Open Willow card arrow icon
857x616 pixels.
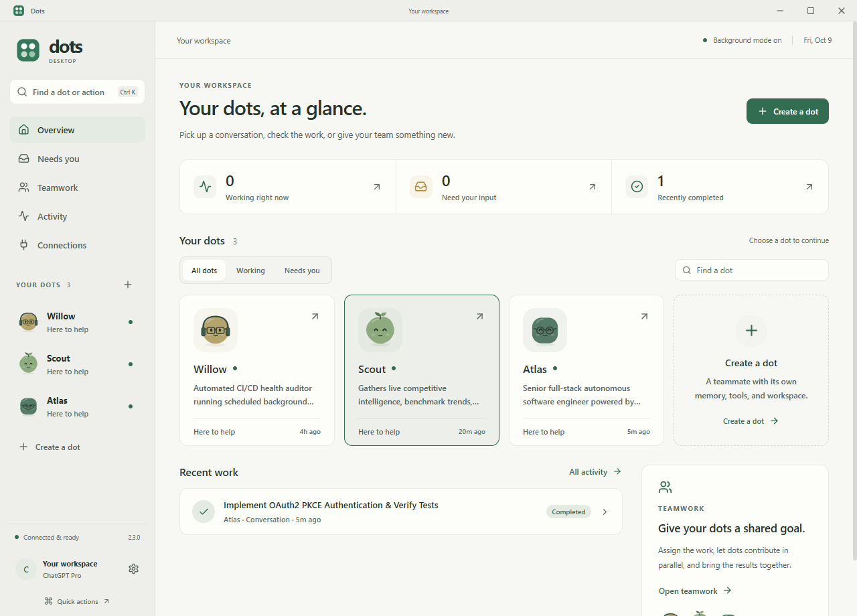(x=315, y=317)
